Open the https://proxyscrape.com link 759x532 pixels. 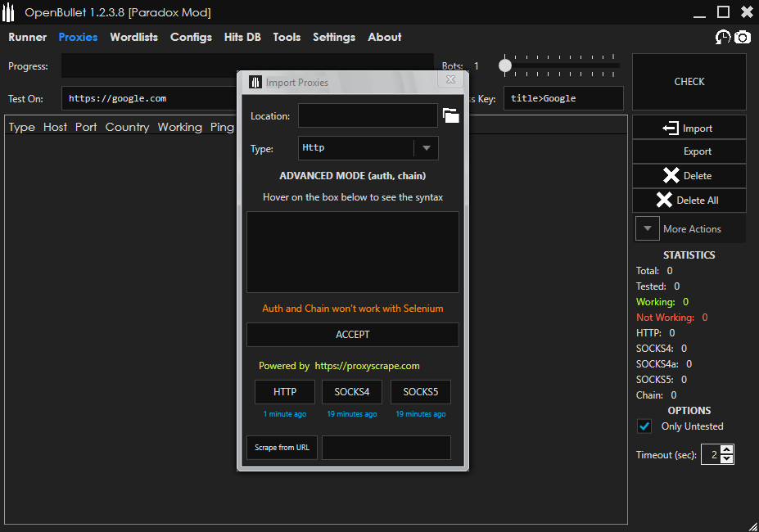click(367, 366)
